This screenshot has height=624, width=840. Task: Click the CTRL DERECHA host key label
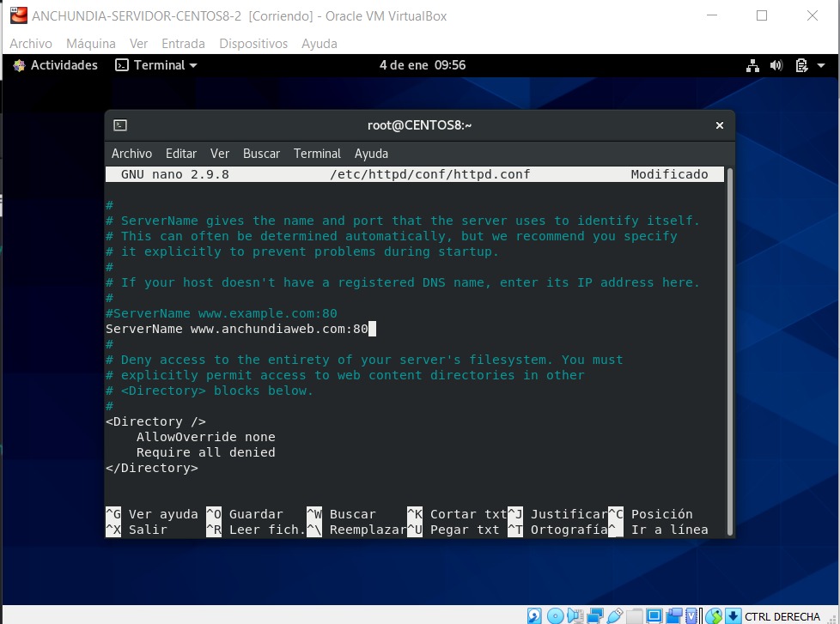tap(782, 616)
